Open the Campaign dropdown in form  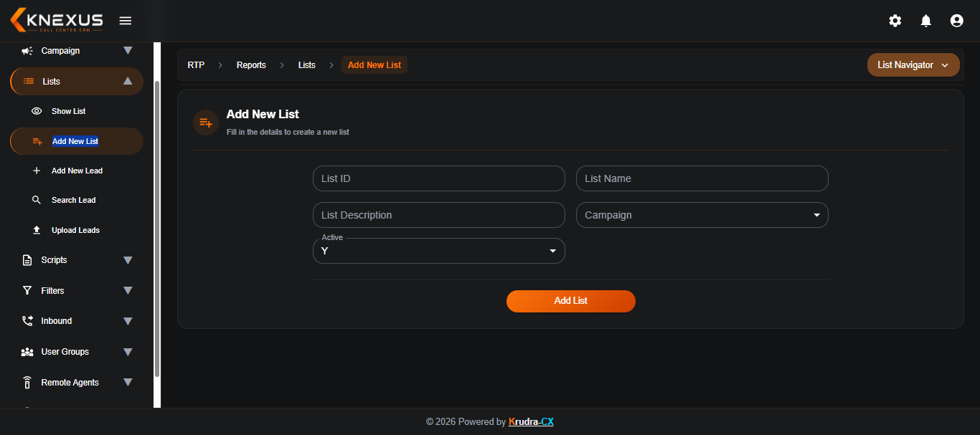tap(702, 215)
